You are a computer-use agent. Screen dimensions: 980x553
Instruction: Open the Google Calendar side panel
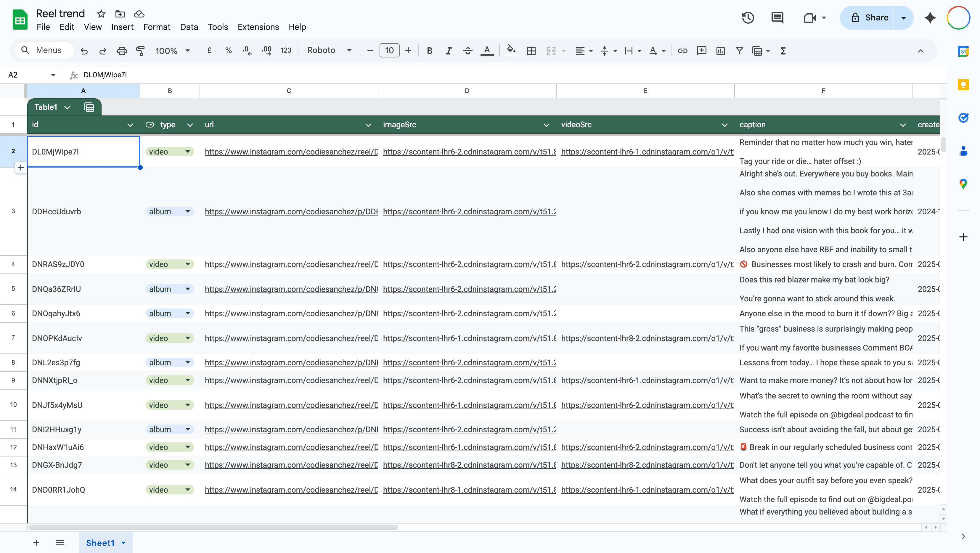[x=964, y=51]
